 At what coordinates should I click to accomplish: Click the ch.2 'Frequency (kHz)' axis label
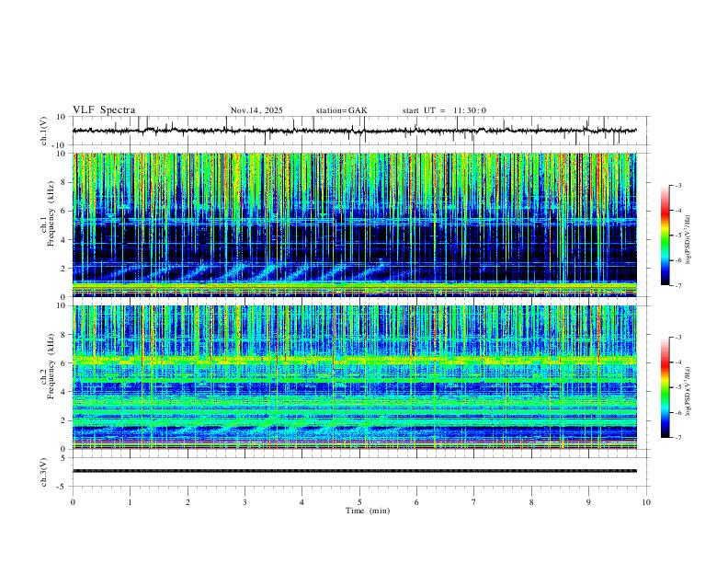point(51,364)
